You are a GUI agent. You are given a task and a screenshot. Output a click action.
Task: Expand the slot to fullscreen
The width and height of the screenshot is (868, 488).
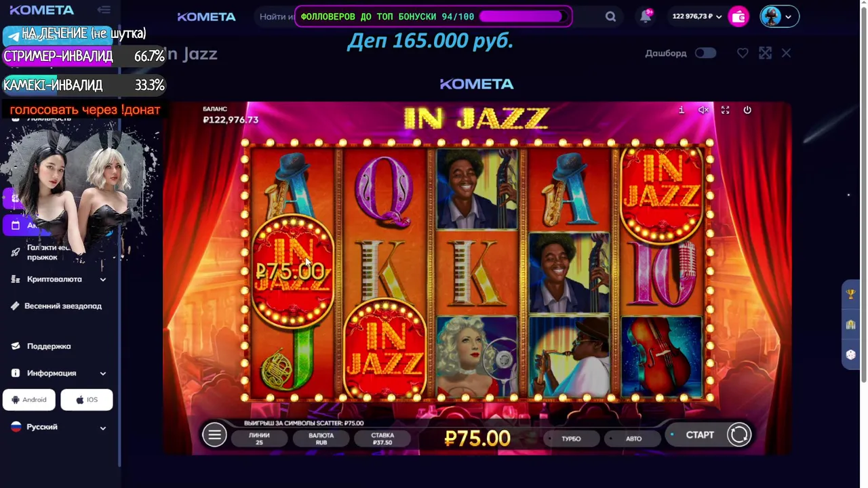point(725,110)
